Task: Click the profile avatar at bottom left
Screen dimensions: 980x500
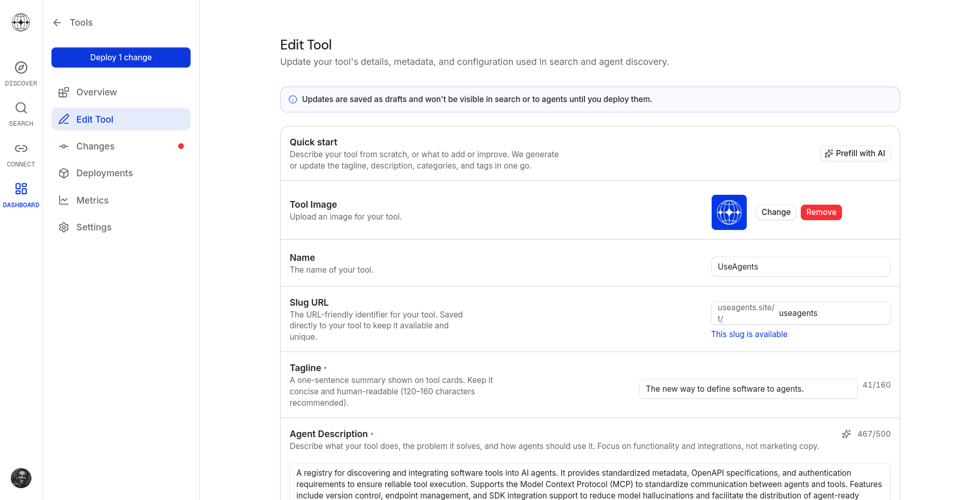Action: coord(21,478)
